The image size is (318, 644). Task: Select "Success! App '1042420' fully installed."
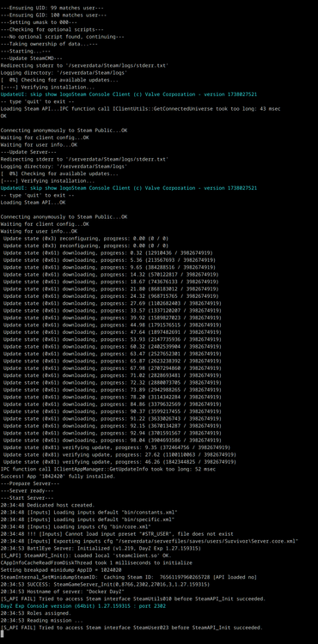point(57,476)
